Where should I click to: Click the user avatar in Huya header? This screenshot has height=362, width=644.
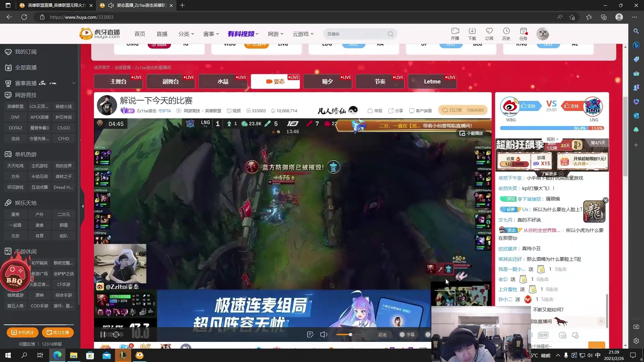[542, 34]
